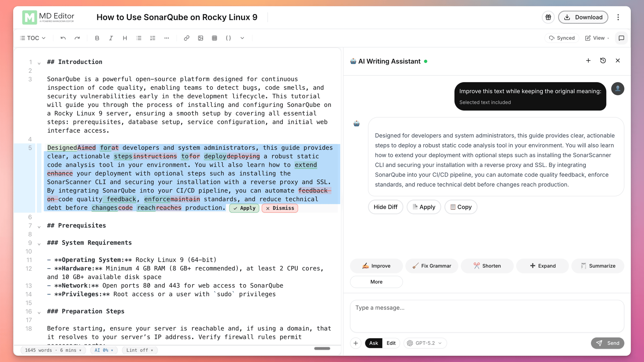Collapse the Introduction section fold arrow
Viewport: 644px width, 362px height.
click(39, 63)
